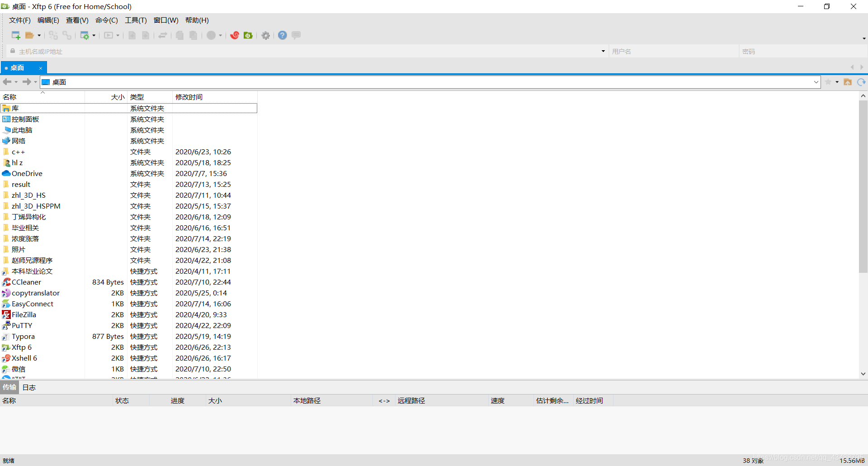The height and width of the screenshot is (466, 868).
Task: Click the feedback speech bubble icon
Action: tap(296, 35)
